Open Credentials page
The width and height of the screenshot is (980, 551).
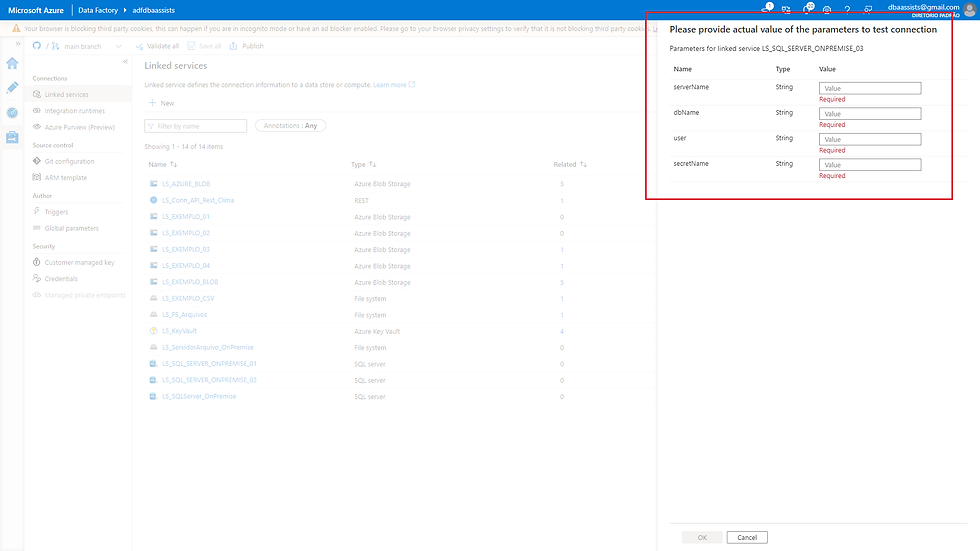61,279
